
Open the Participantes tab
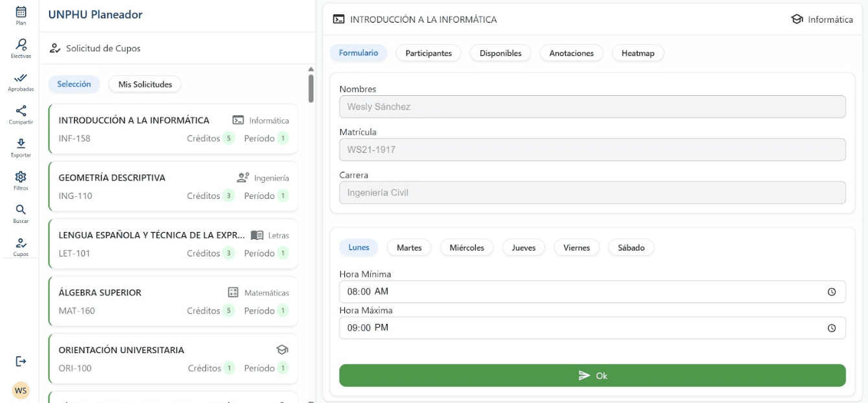pos(428,53)
